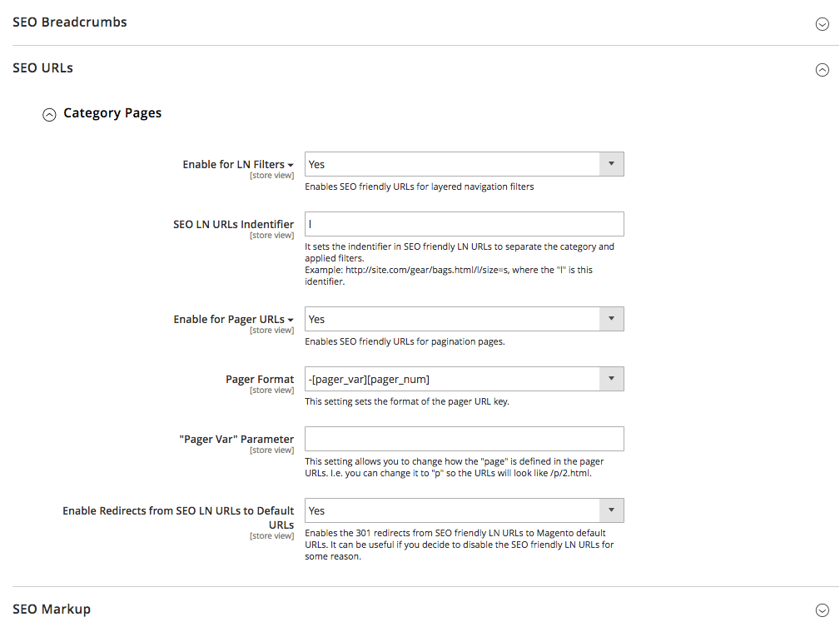Click the 301 redirects help text
Viewport: 840px width, 632px height.
point(459,545)
